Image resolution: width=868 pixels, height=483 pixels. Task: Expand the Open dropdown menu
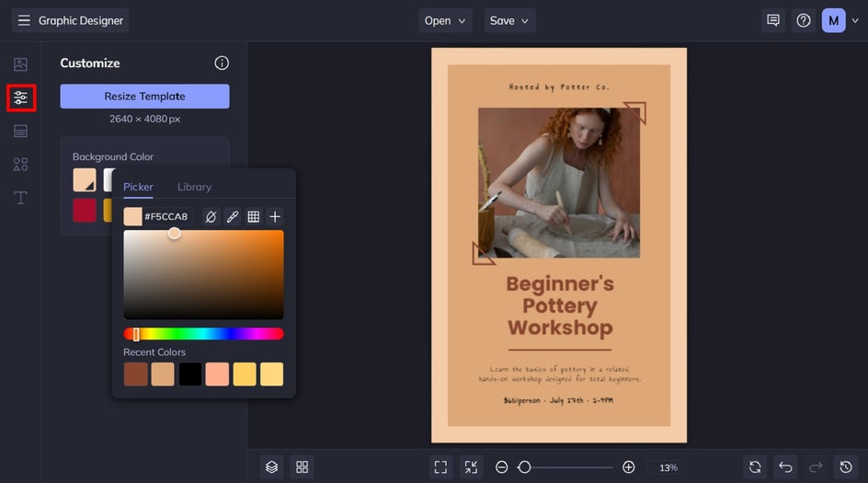coord(446,20)
